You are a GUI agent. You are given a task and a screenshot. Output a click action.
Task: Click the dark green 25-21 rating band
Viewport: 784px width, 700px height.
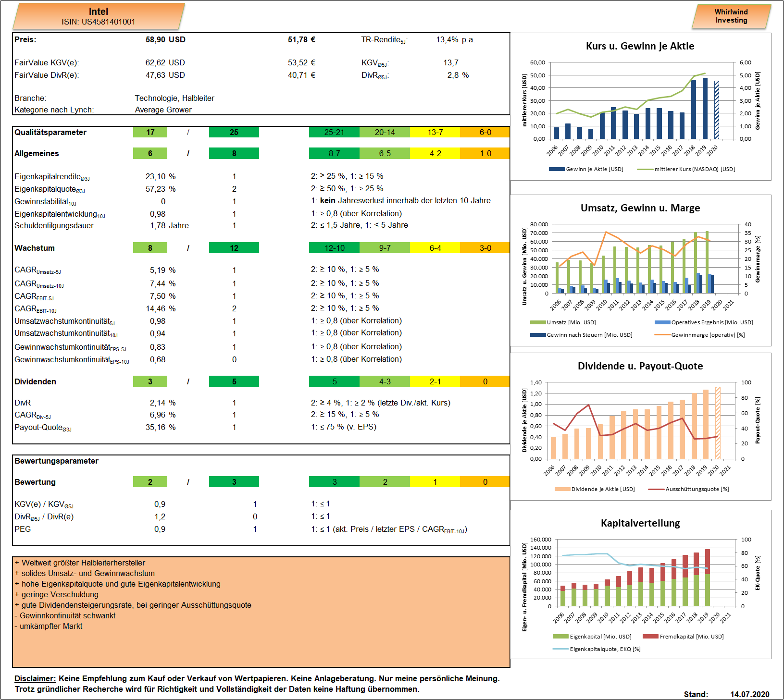pyautogui.click(x=334, y=132)
